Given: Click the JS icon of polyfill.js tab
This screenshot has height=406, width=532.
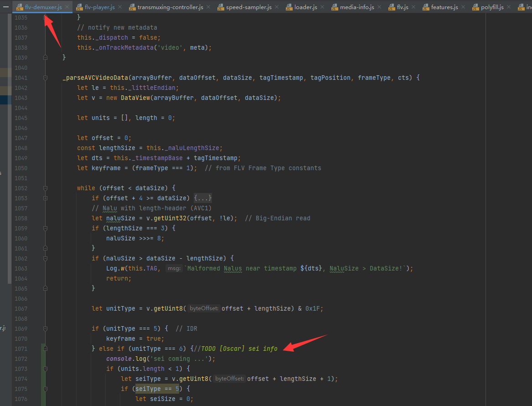Looking at the screenshot, I should tap(475, 7).
